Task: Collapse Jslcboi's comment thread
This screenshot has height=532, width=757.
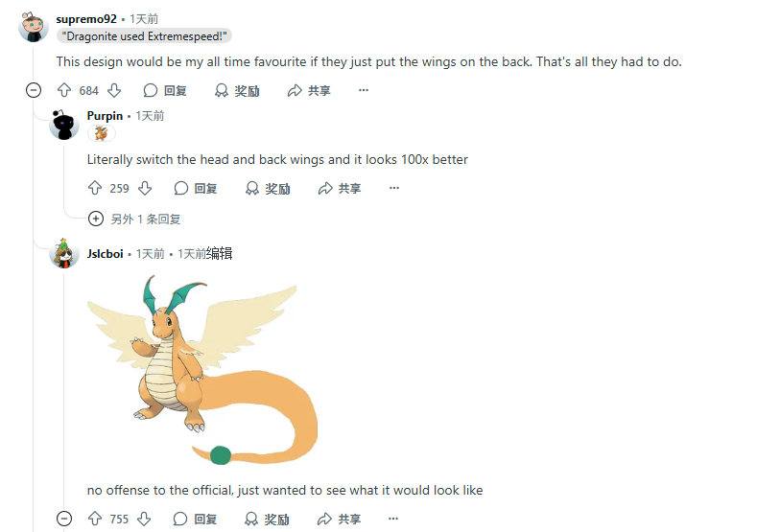Action: tap(64, 519)
